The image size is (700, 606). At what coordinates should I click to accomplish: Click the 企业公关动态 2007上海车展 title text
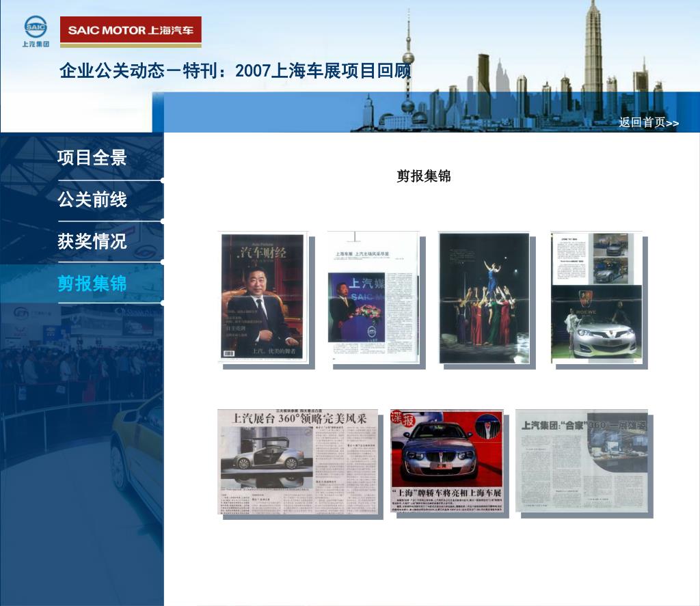[235, 70]
